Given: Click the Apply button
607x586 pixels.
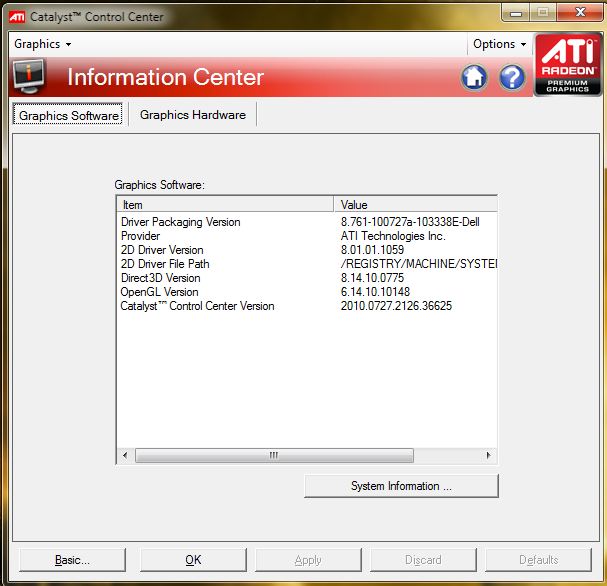Looking at the screenshot, I should tap(308, 560).
